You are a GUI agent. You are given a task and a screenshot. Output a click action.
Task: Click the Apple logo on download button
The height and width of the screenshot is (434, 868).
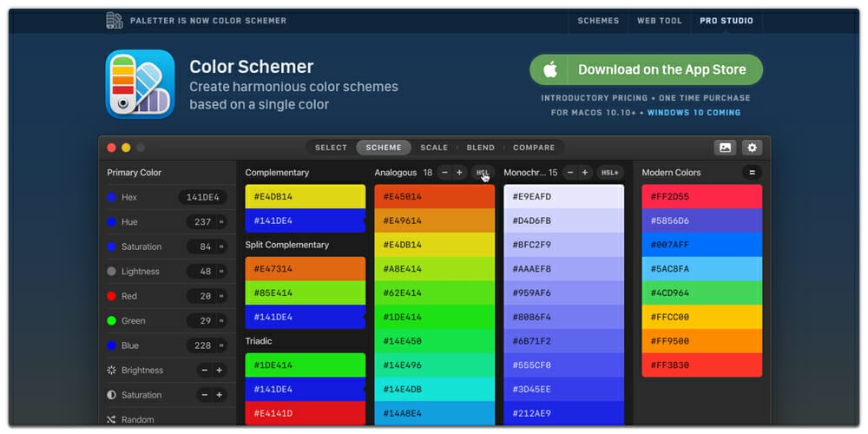pyautogui.click(x=549, y=69)
